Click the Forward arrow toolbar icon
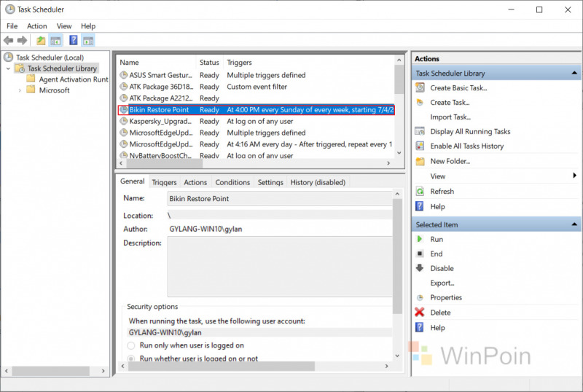The height and width of the screenshot is (392, 583). coord(23,40)
